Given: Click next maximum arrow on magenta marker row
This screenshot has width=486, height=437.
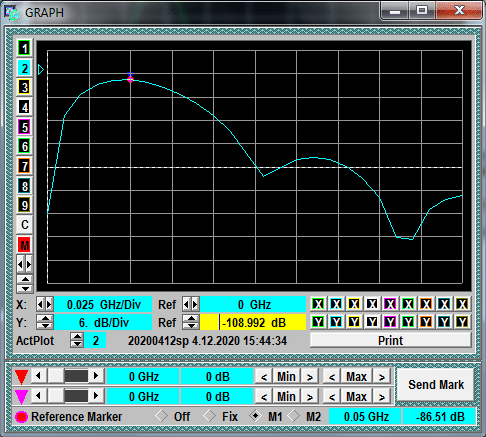Looking at the screenshot, I should [x=382, y=397].
